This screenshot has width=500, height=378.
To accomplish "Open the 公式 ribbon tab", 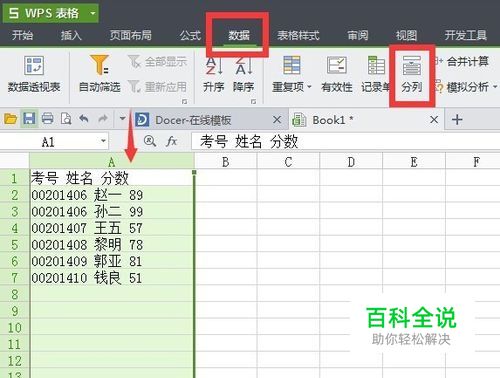I will click(190, 35).
